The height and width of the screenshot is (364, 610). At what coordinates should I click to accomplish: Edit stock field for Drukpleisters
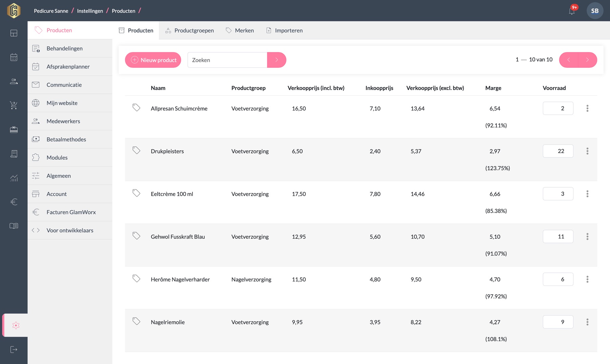tap(558, 151)
